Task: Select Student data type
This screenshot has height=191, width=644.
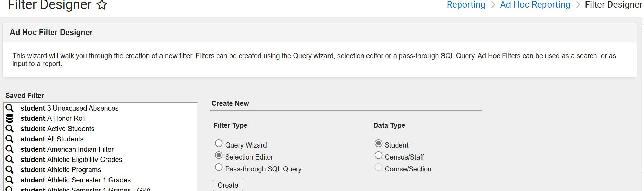Action: pyautogui.click(x=378, y=143)
